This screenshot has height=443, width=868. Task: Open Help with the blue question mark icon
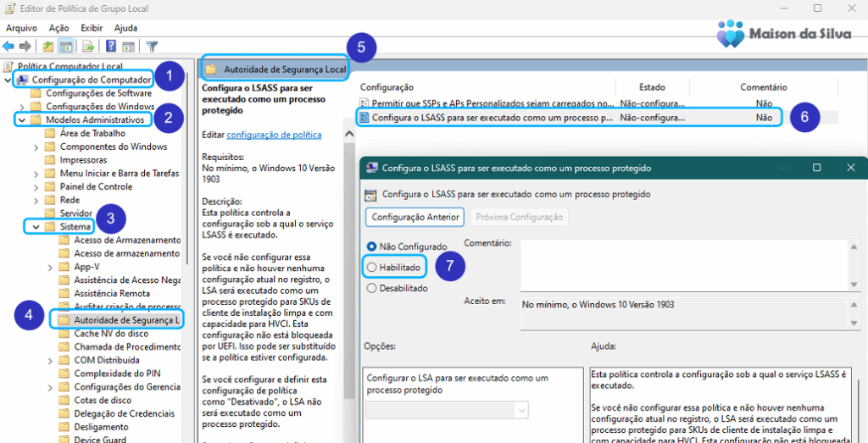[111, 46]
